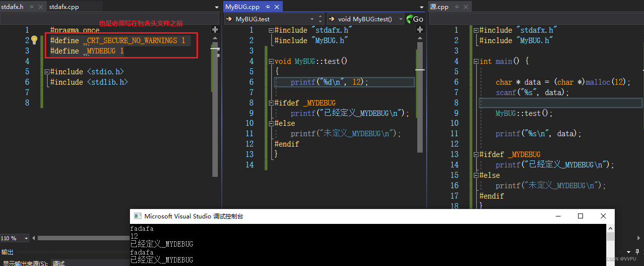The height and width of the screenshot is (266, 644).
Task: Collapse the #ifdef _MYDEBUG region in 源.cpp line 13
Action: (x=476, y=155)
